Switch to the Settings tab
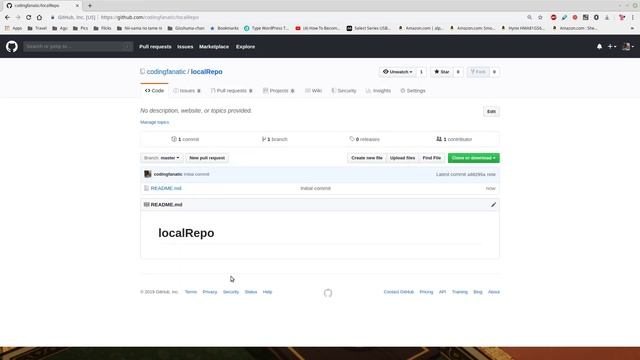 [413, 91]
